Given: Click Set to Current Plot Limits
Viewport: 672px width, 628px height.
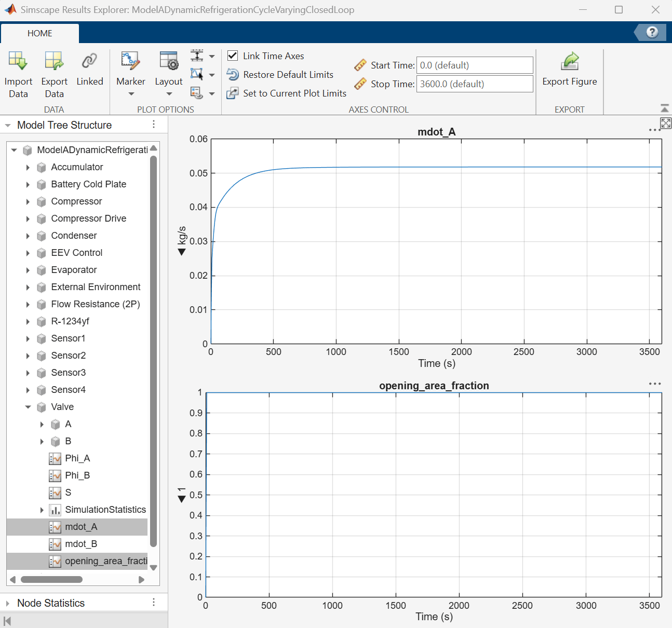Looking at the screenshot, I should click(294, 93).
